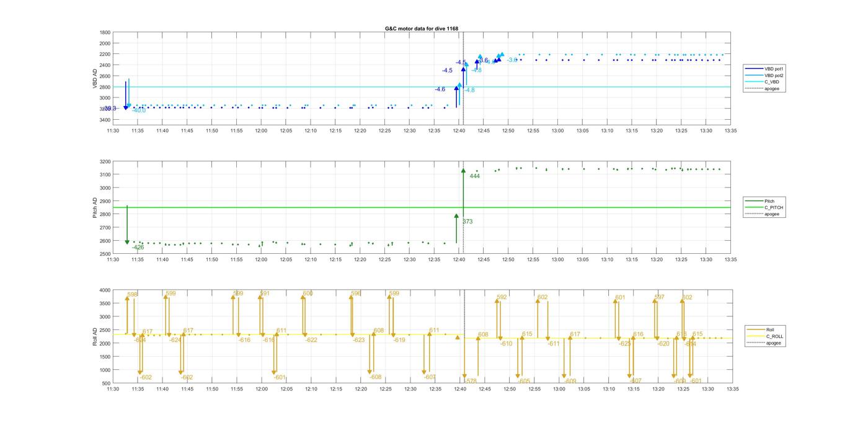
Task: Click the '598' roll move label
Action: point(132,295)
